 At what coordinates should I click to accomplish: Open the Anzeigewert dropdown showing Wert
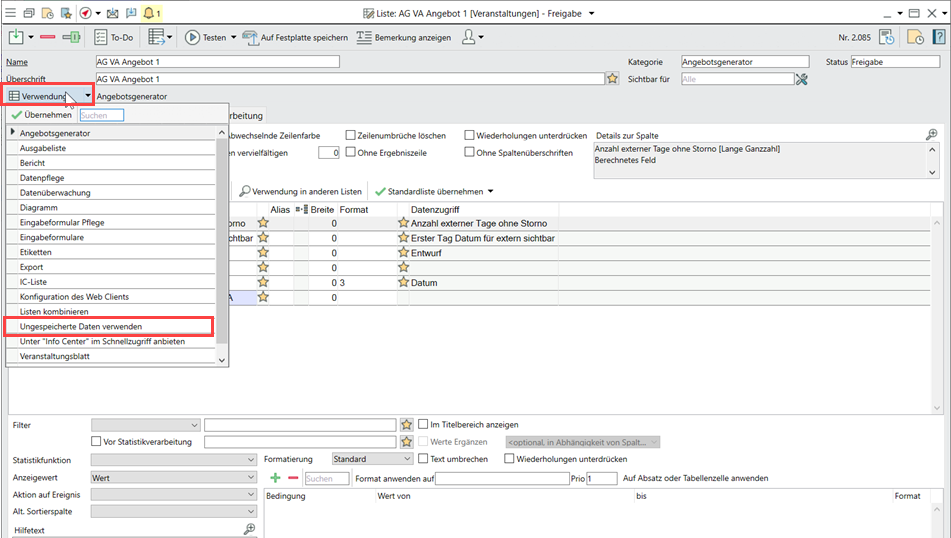pos(173,478)
